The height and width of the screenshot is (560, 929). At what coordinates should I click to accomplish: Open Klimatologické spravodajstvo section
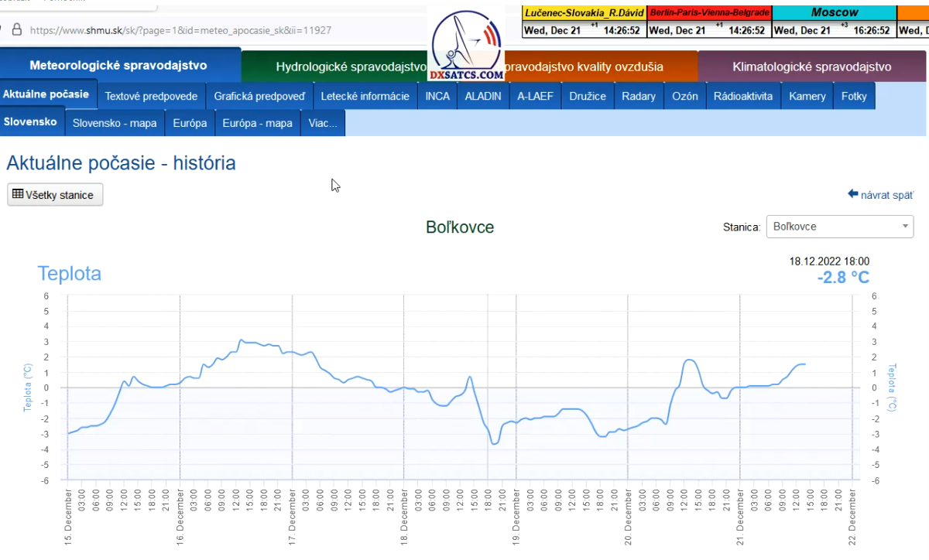click(811, 67)
